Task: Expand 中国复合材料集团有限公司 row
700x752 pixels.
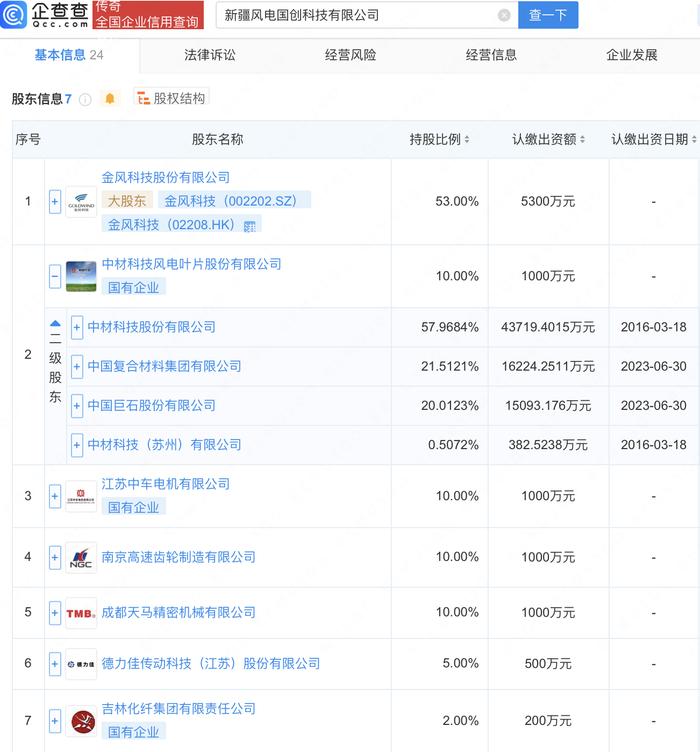Action: click(x=77, y=367)
